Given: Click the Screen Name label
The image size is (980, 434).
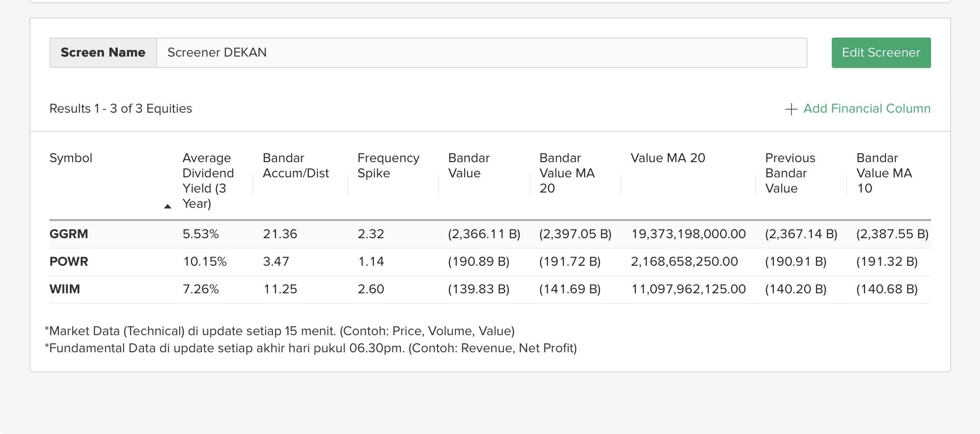Looking at the screenshot, I should [x=103, y=53].
